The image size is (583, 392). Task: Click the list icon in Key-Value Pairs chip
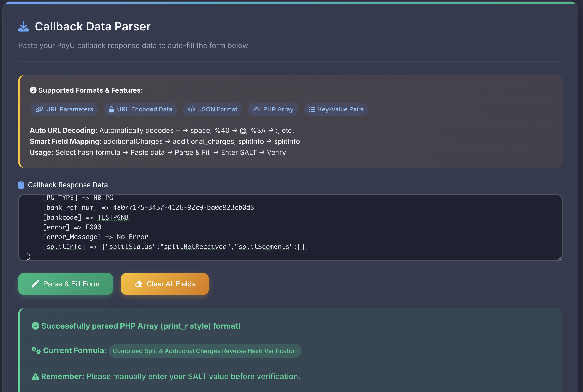click(x=312, y=109)
